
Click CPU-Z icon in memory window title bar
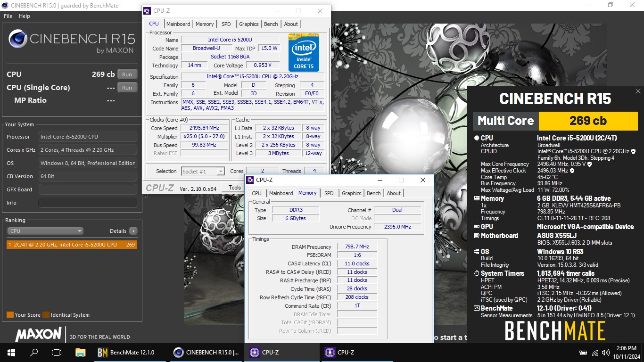coord(250,180)
